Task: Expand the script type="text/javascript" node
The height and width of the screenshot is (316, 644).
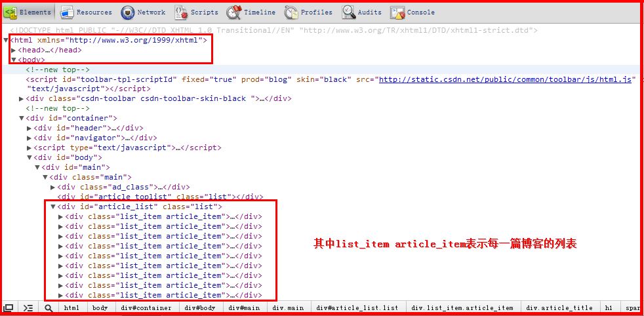Action: [x=29, y=148]
